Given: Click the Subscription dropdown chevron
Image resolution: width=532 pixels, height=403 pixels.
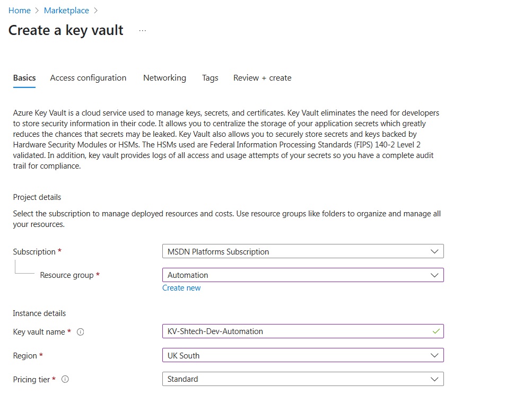Looking at the screenshot, I should 436,251.
